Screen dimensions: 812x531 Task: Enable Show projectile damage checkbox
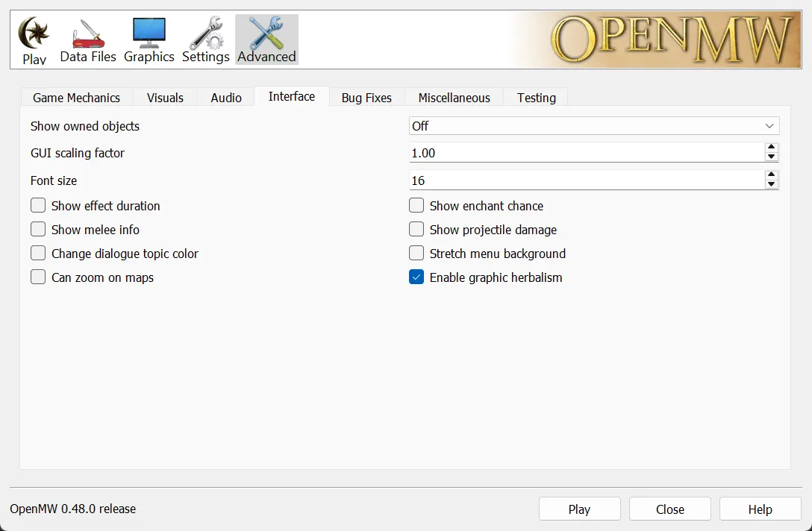[x=416, y=229]
